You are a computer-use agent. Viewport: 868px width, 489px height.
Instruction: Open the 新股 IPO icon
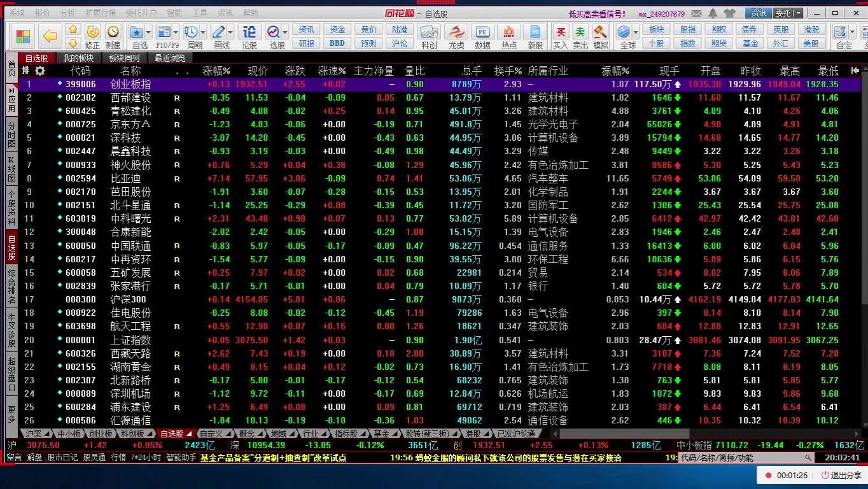point(535,36)
